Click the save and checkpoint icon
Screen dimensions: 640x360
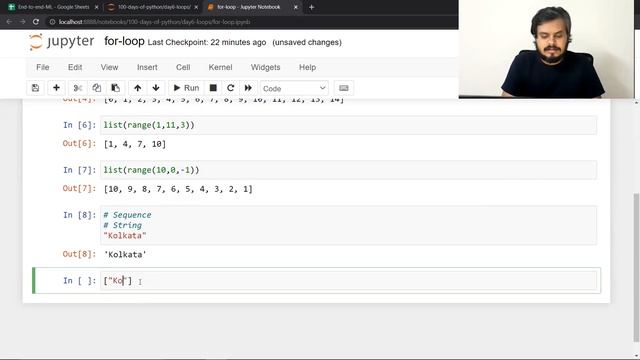pyautogui.click(x=36, y=88)
